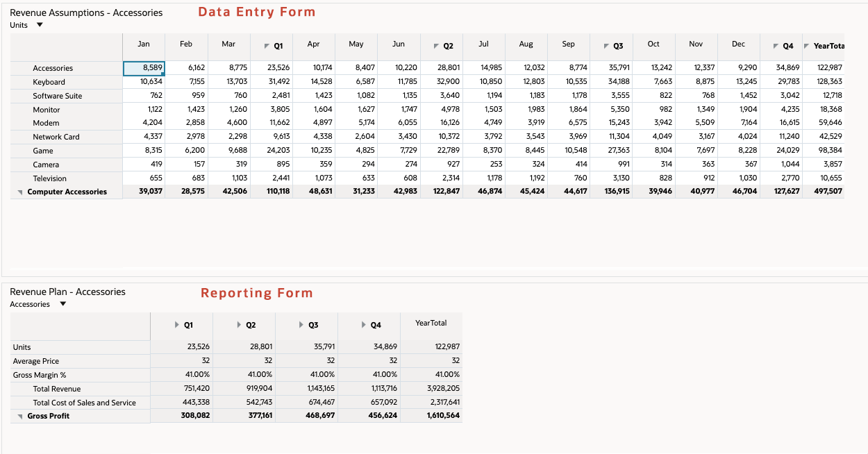Viewport: 868px width, 454px height.
Task: Click the Modem Nov cell 5,509
Action: tap(696, 123)
